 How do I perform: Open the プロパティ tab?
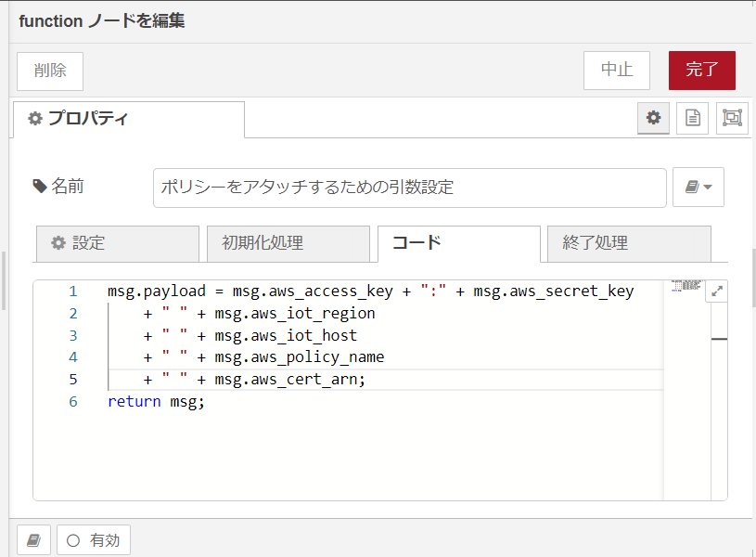click(129, 119)
